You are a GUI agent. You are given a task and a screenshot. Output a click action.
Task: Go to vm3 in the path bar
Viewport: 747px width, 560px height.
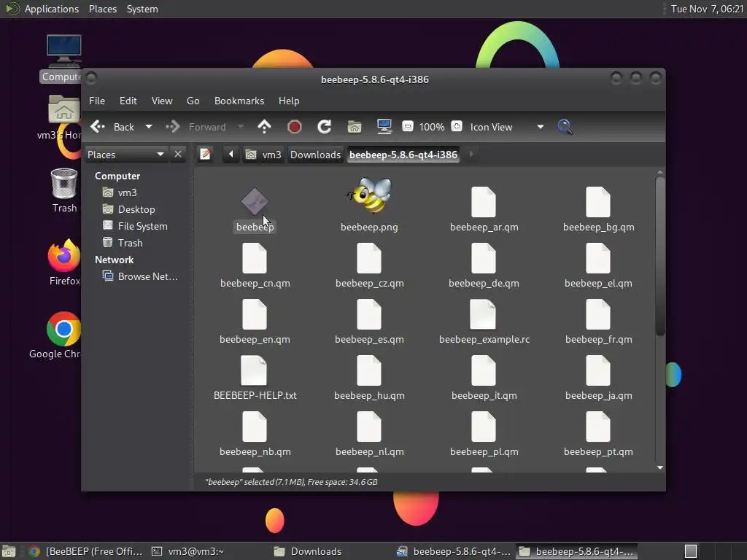click(263, 155)
